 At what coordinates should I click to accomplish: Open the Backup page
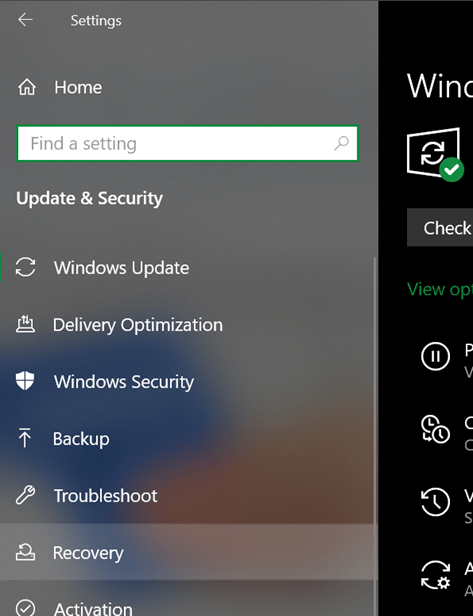pyautogui.click(x=188, y=439)
